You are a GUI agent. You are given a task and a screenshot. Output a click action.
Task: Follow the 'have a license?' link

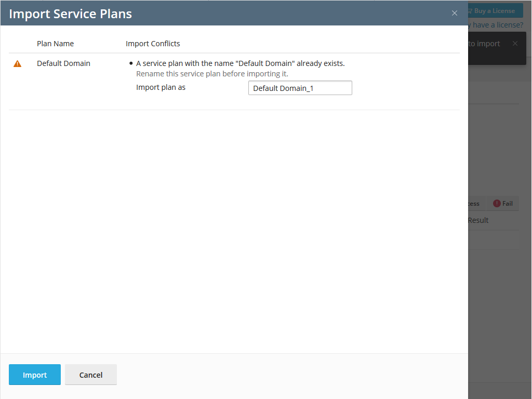pos(496,25)
